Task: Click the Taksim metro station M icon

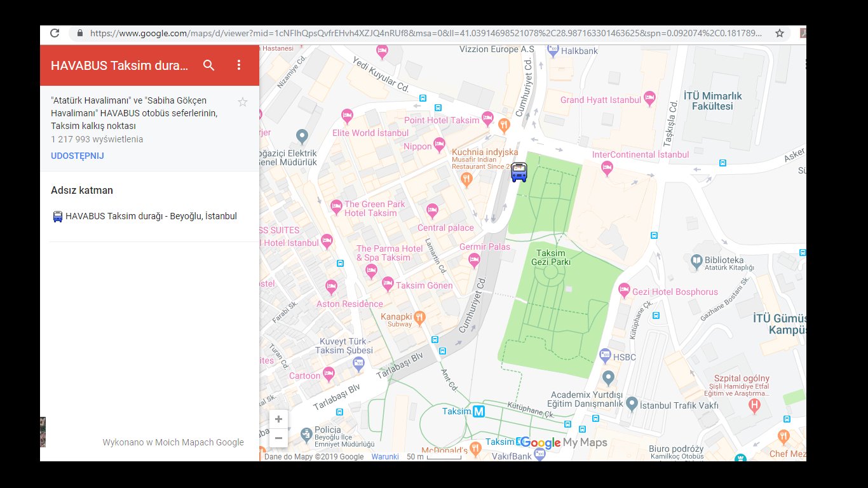Action: click(x=479, y=411)
